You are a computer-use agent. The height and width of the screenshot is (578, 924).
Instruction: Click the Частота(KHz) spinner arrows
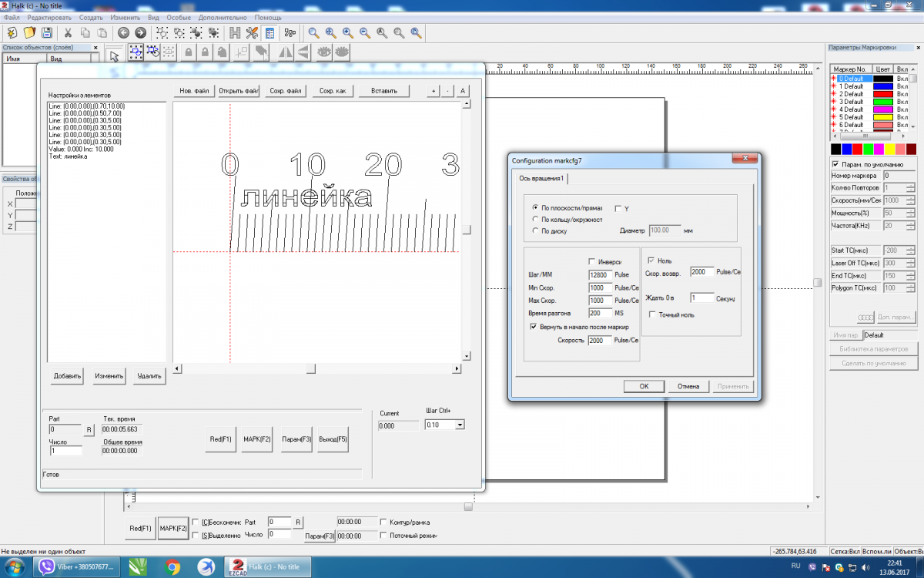click(x=910, y=226)
